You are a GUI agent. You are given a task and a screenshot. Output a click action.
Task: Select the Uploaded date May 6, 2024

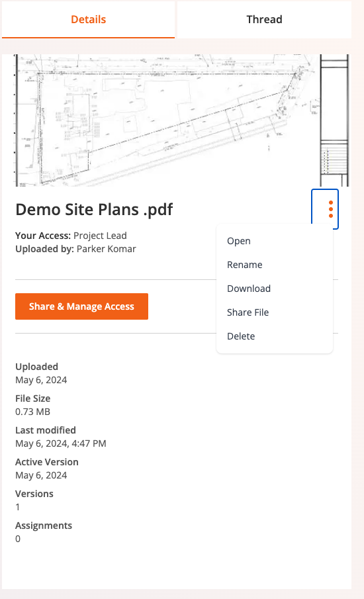point(41,380)
